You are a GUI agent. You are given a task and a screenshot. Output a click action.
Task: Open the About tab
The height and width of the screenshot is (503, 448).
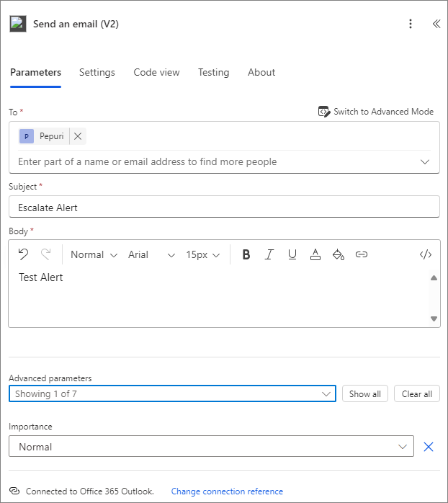pyautogui.click(x=261, y=73)
